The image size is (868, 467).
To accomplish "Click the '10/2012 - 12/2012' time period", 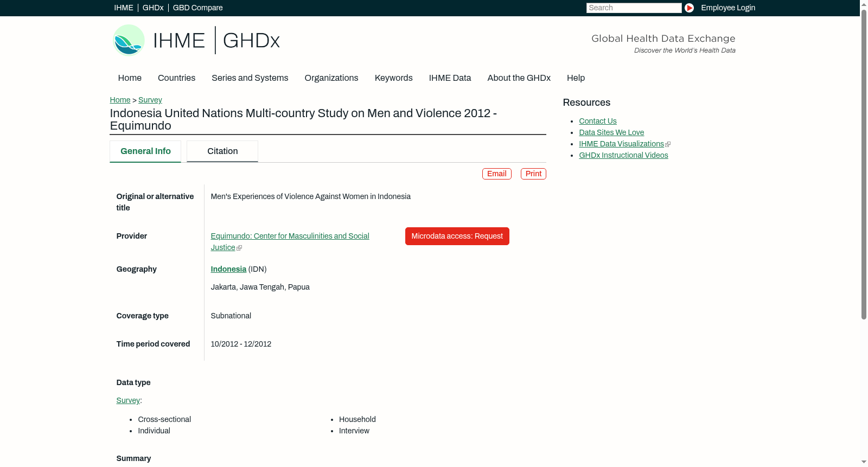I will coord(241,344).
